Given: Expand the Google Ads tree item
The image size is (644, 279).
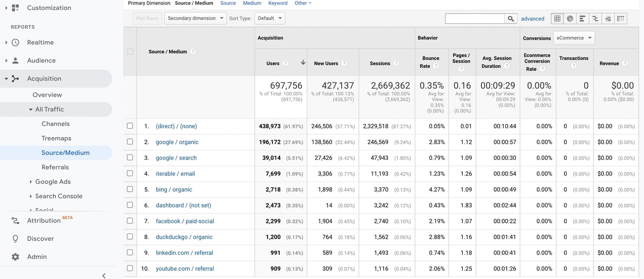Looking at the screenshot, I should click(x=31, y=182).
